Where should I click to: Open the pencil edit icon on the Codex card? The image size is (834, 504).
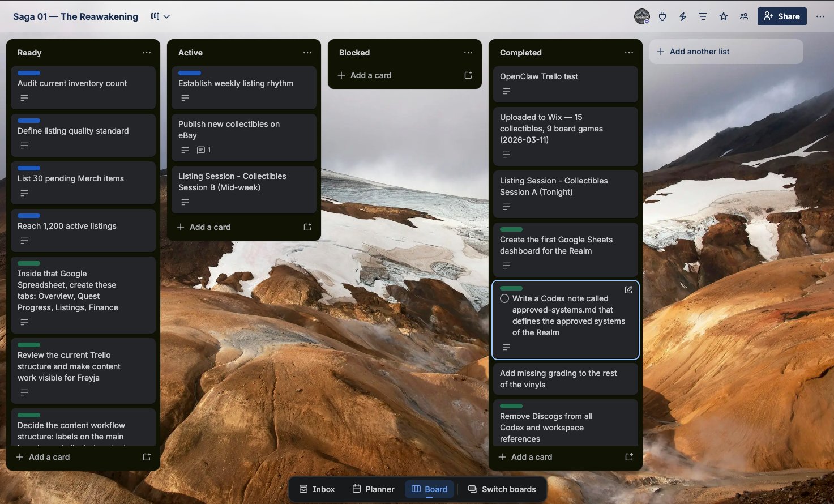[x=628, y=289]
